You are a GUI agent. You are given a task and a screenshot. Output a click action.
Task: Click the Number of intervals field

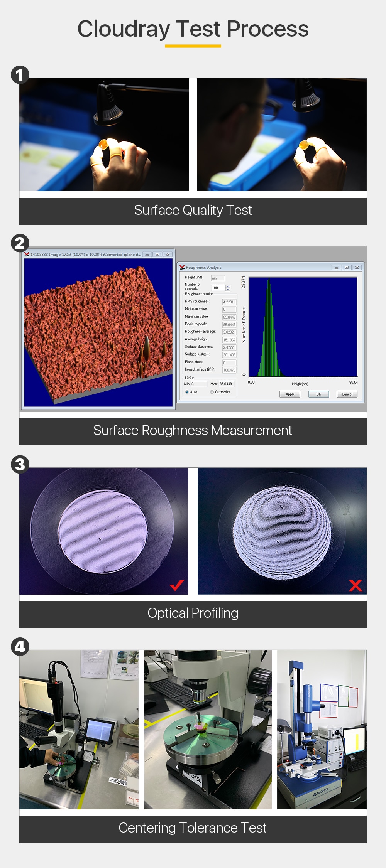pyautogui.click(x=218, y=288)
